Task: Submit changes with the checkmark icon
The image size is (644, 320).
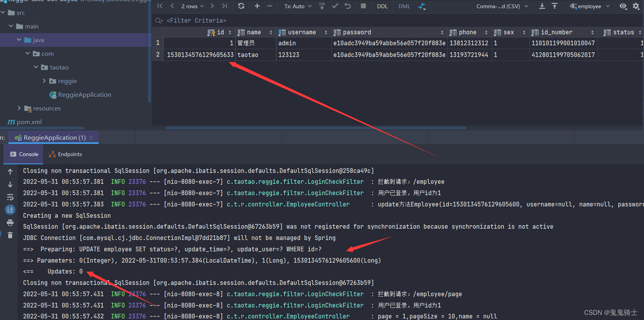Action: 335,6
